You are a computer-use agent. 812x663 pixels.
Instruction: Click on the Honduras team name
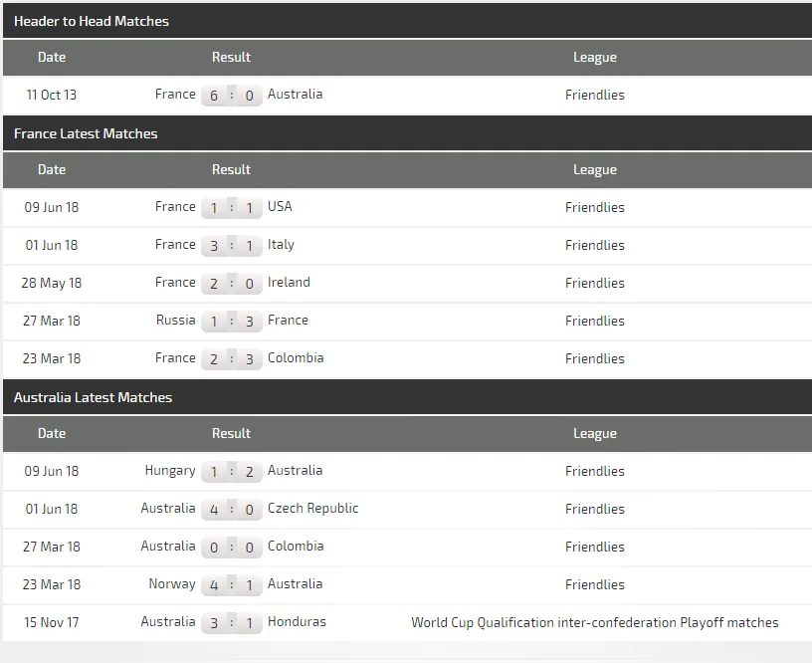click(x=297, y=622)
